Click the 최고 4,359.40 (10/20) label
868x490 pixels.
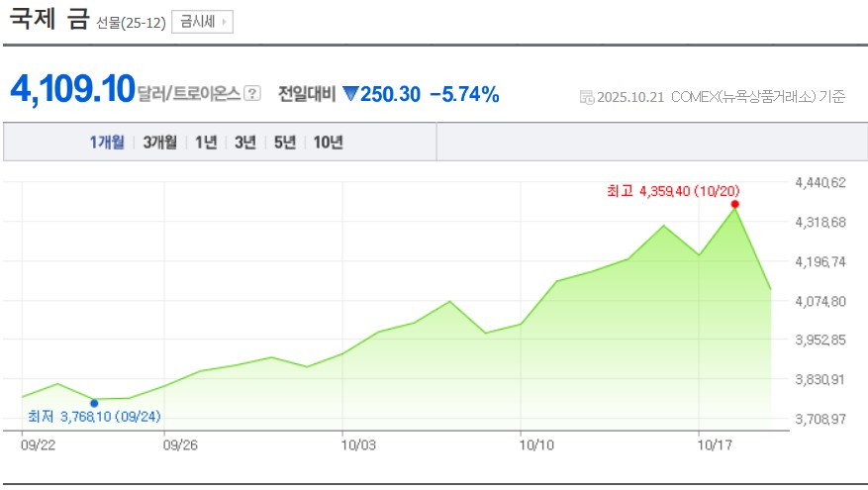(x=673, y=190)
